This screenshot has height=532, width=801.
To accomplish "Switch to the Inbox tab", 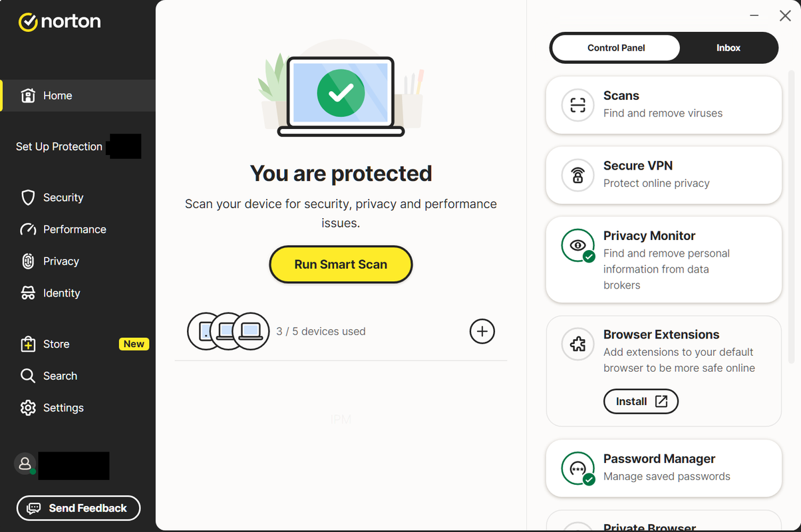I will [x=728, y=48].
